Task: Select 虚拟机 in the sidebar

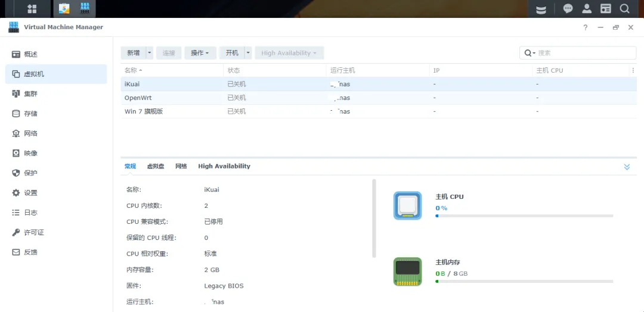Action: 56,74
